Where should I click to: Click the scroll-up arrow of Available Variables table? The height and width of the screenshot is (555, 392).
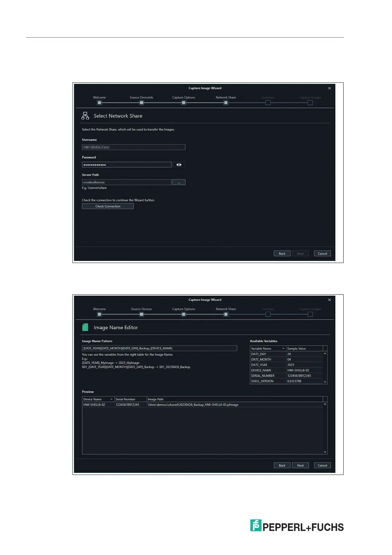point(325,354)
